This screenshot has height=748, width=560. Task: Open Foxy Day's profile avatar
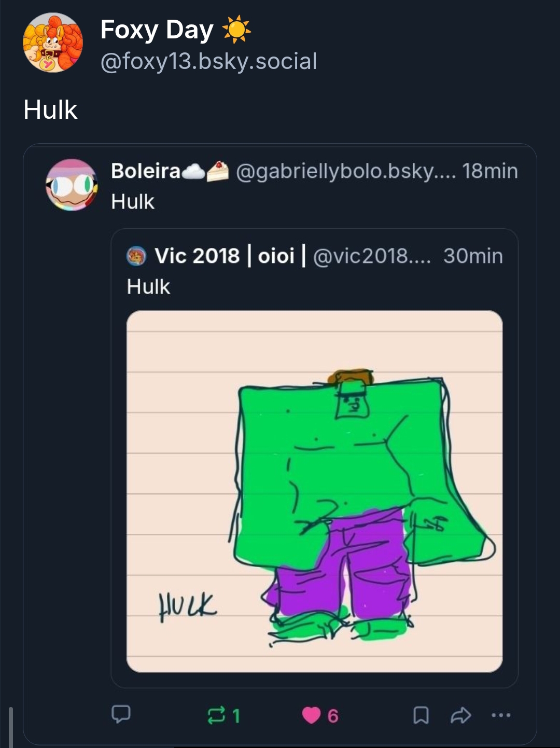[x=53, y=43]
